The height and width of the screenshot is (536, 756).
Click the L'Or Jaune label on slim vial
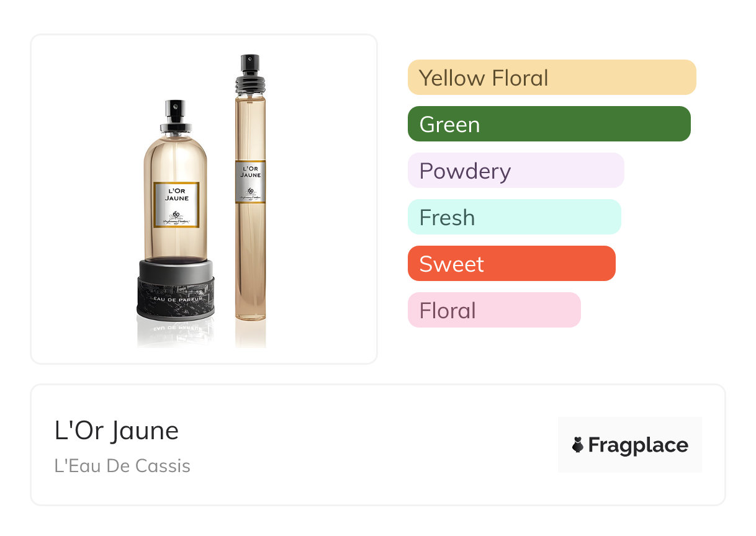pyautogui.click(x=250, y=181)
